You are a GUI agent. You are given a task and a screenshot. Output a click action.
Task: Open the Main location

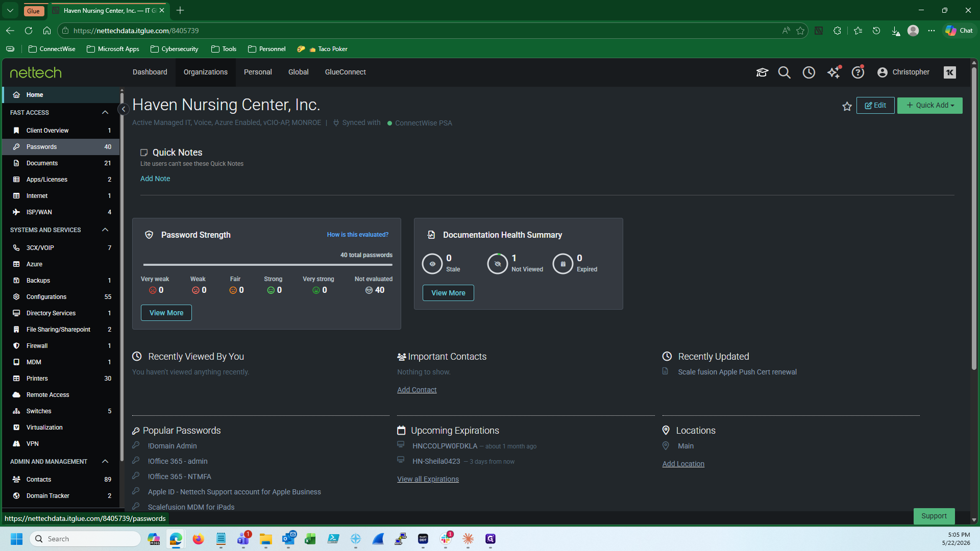[x=686, y=446]
